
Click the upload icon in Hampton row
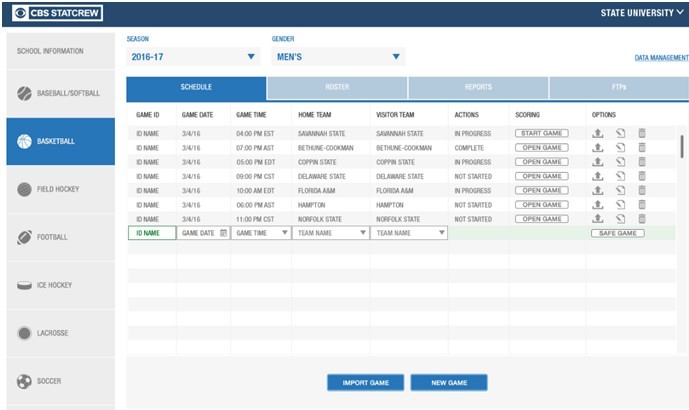[x=598, y=205]
